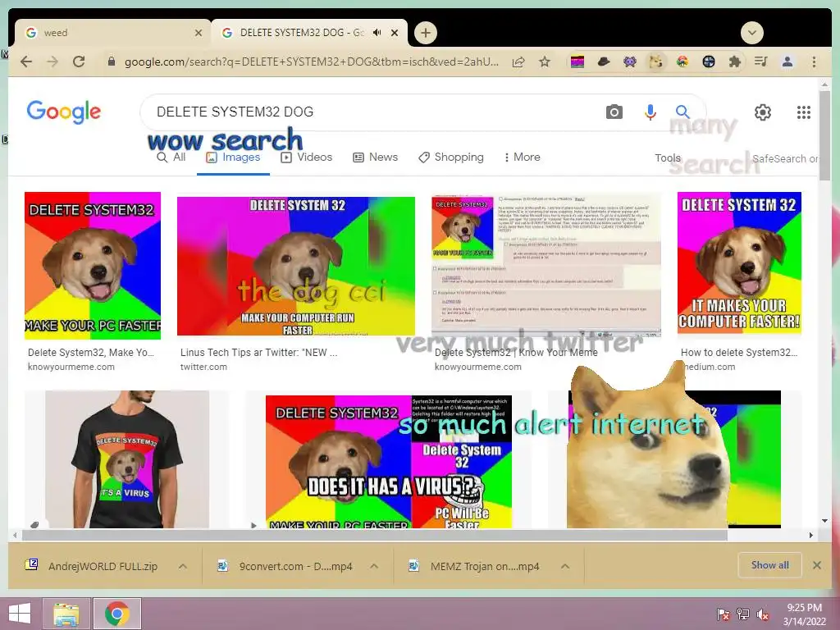Image resolution: width=840 pixels, height=630 pixels.
Task: Click the striped color extension icon
Action: [x=577, y=62]
